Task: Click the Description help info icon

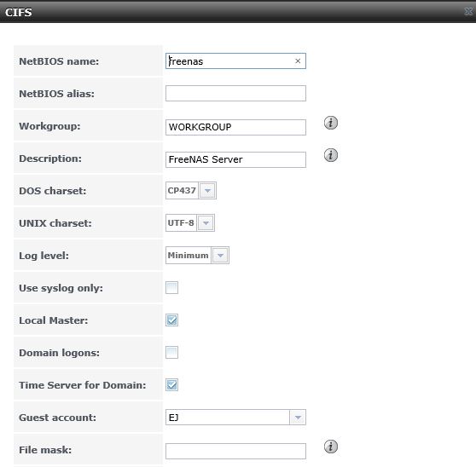Action: tap(331, 155)
